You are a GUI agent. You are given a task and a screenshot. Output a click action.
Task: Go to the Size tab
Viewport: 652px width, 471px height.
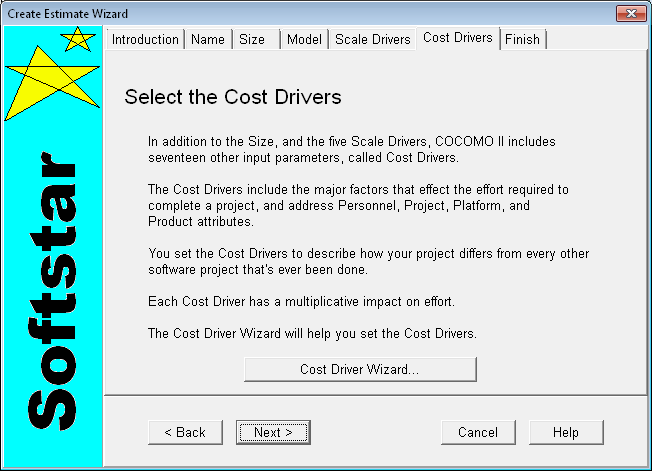255,39
